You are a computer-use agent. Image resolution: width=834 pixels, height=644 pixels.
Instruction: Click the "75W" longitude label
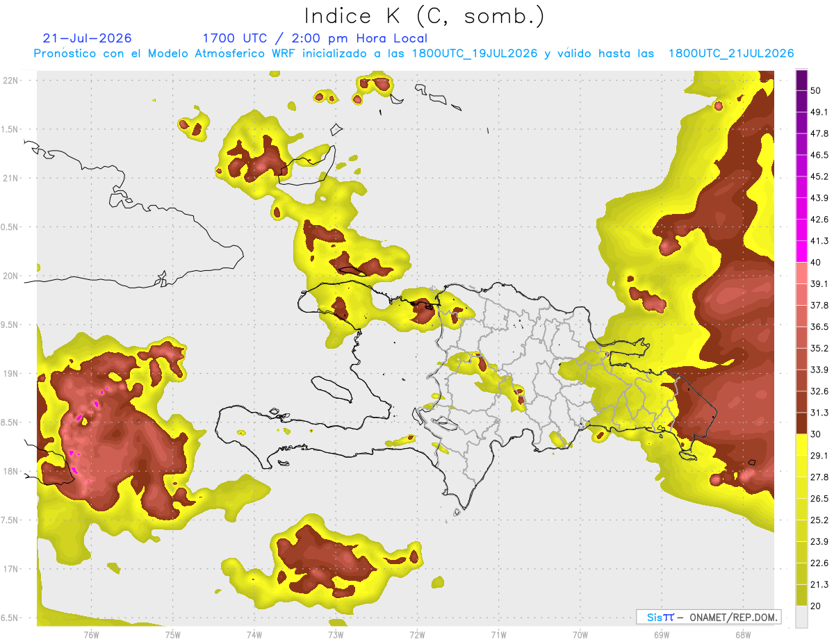point(173,635)
